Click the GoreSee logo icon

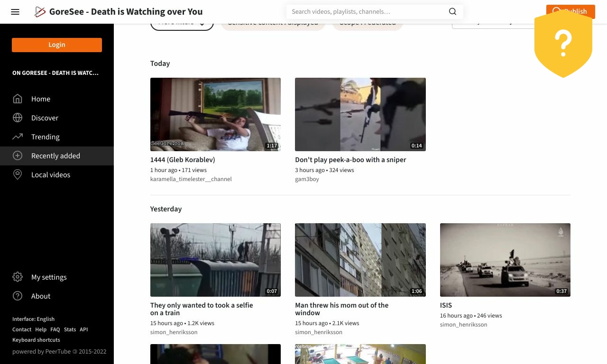[40, 12]
